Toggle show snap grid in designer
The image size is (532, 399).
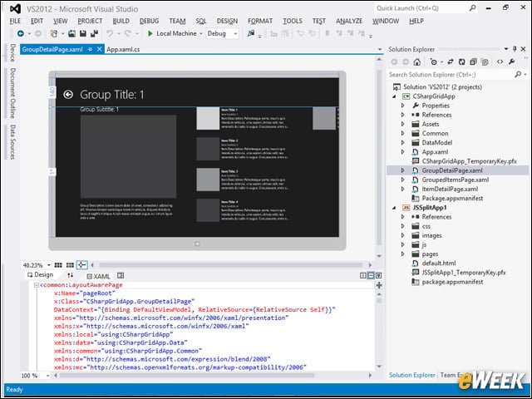click(58, 265)
